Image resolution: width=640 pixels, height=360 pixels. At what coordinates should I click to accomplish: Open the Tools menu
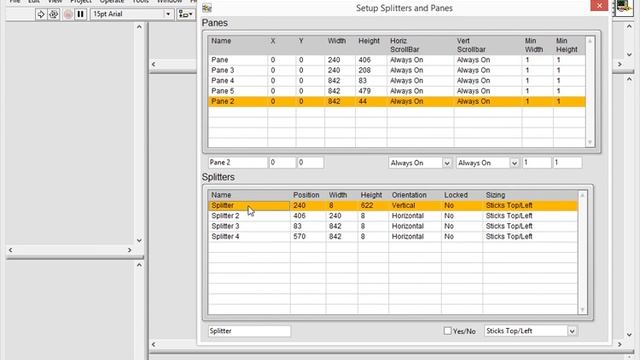pyautogui.click(x=140, y=2)
